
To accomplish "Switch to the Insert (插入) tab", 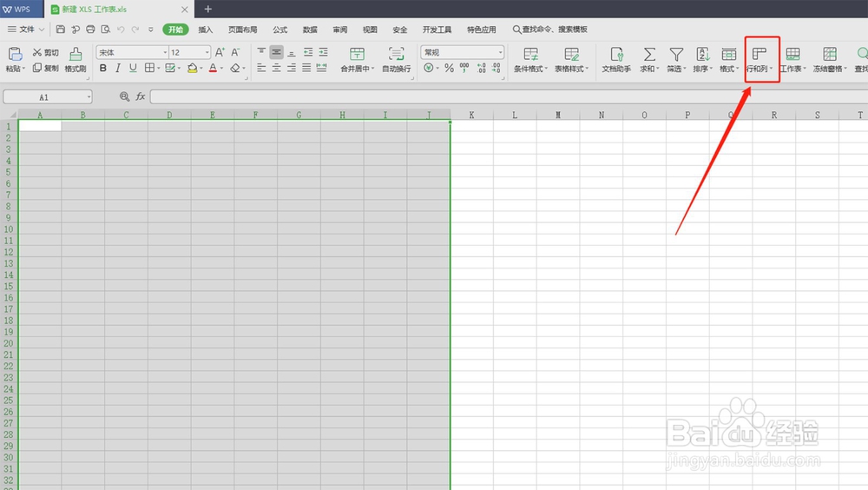I will (x=206, y=30).
